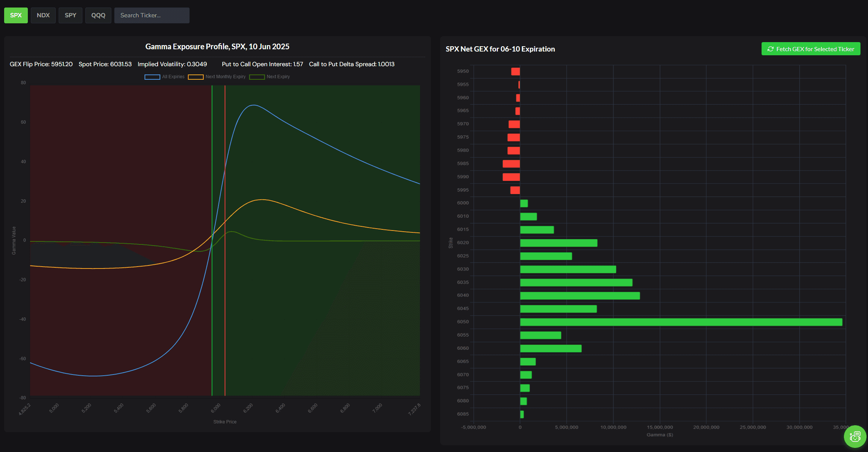The image size is (868, 452).
Task: Click Fetch GEX for Selected Ticker button
Action: click(x=811, y=49)
